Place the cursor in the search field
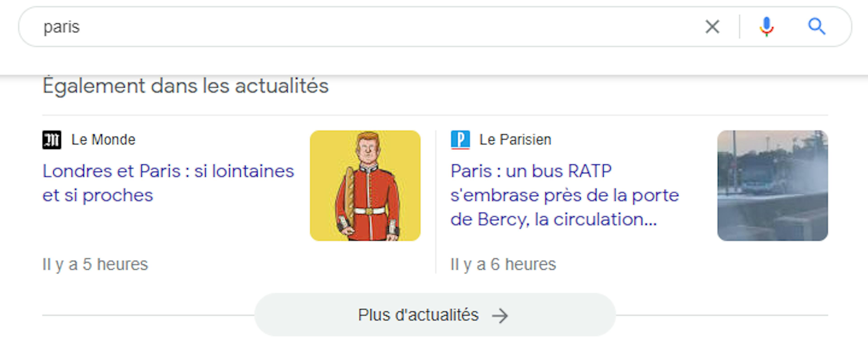Screen dimensions: 868x346 coord(236,27)
